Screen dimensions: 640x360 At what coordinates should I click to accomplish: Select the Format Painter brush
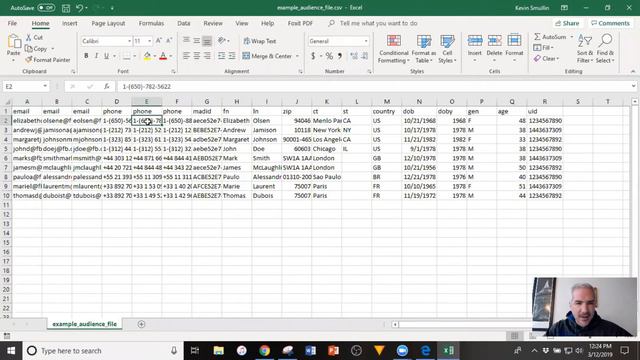pos(29,60)
